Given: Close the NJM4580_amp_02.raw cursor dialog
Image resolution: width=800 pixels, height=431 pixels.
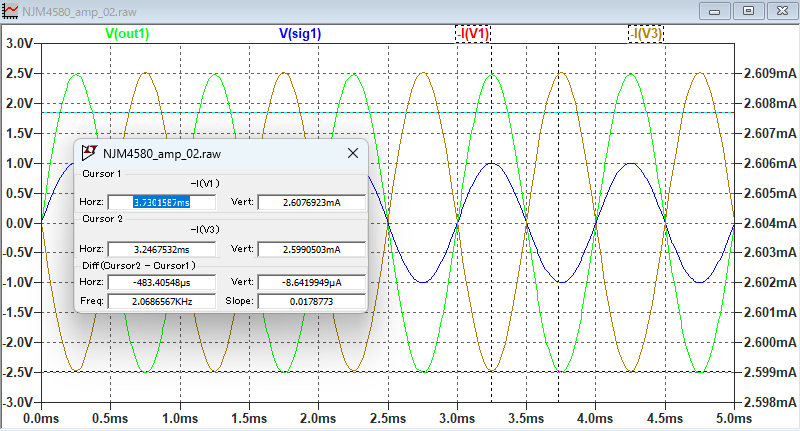Looking at the screenshot, I should click(x=352, y=153).
